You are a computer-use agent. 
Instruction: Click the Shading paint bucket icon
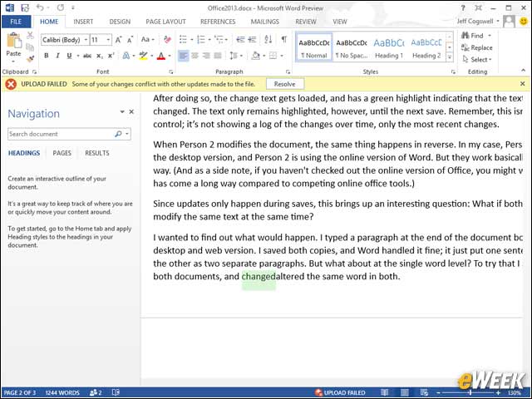[255, 56]
